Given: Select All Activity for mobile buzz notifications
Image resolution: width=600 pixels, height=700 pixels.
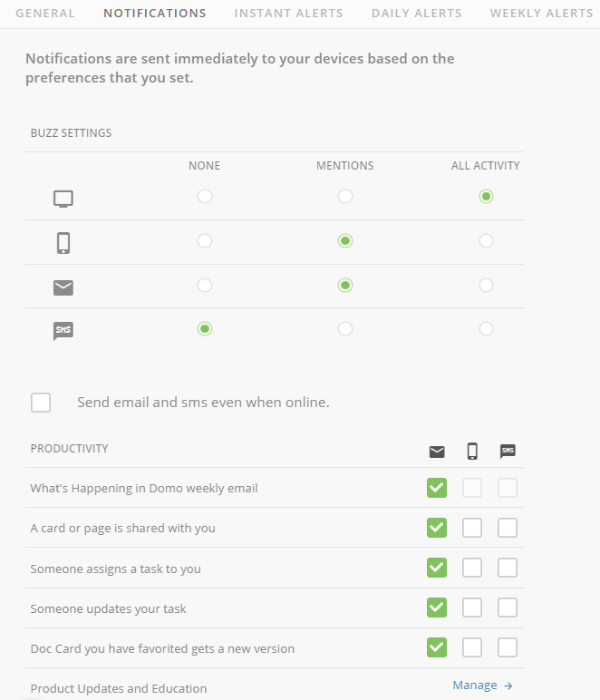Looking at the screenshot, I should point(486,240).
